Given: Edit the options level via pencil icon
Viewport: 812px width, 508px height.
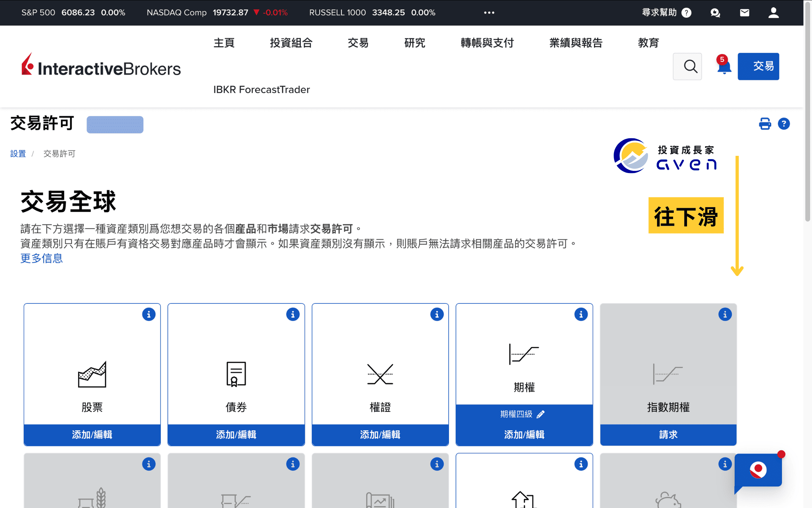Looking at the screenshot, I should (541, 414).
